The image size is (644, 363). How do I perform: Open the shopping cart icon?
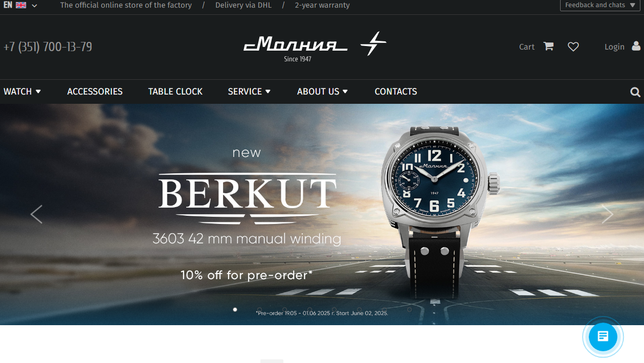pyautogui.click(x=548, y=46)
